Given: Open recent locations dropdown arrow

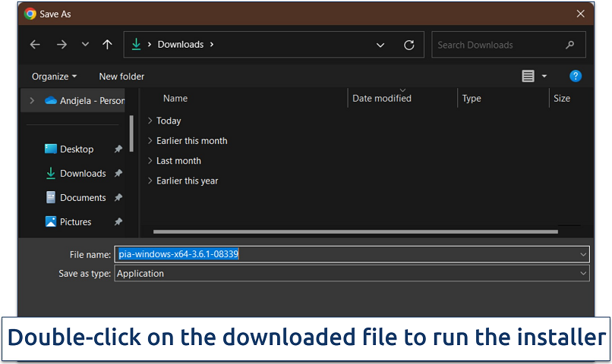Looking at the screenshot, I should (85, 45).
